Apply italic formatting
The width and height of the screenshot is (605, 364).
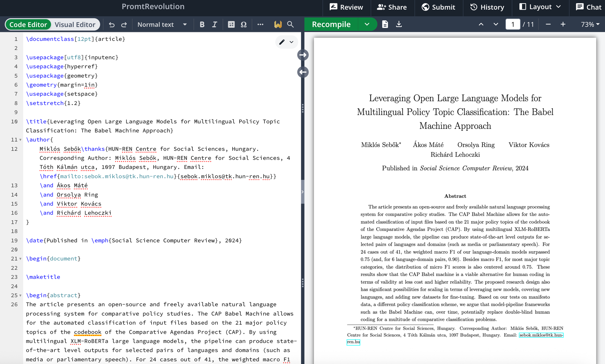click(x=214, y=25)
